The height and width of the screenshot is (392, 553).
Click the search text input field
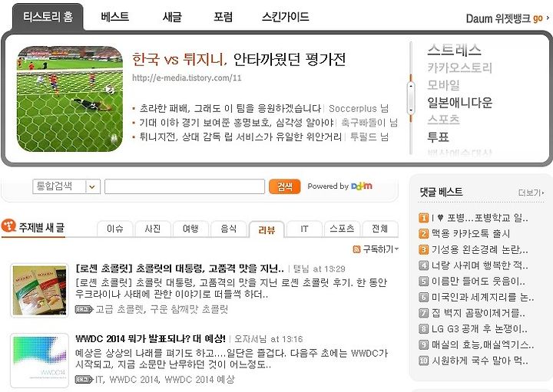(x=184, y=186)
